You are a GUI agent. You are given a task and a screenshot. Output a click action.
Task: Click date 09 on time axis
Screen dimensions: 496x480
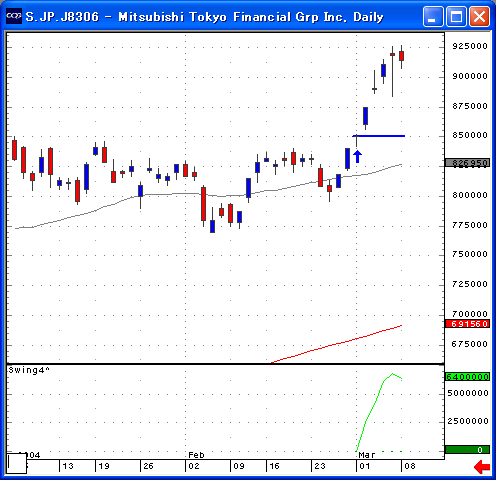(x=239, y=466)
